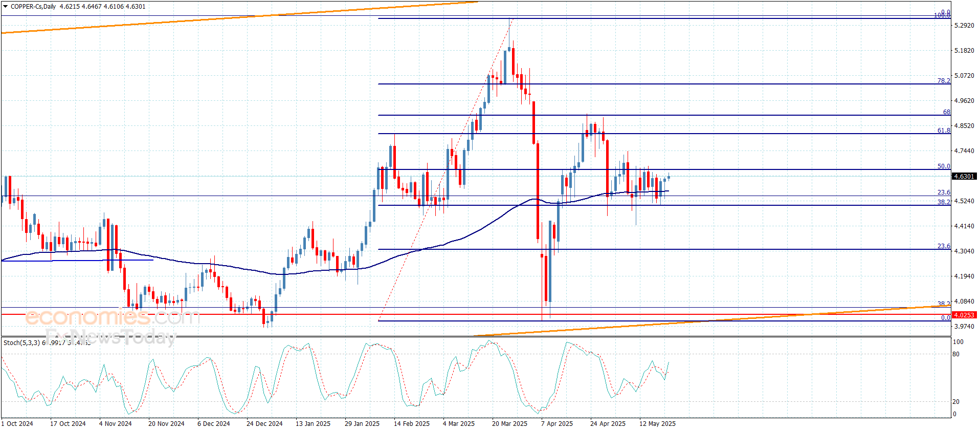Click the 24 Dec 2024 date label
Image resolution: width=980 pixels, height=430 pixels.
(264, 423)
